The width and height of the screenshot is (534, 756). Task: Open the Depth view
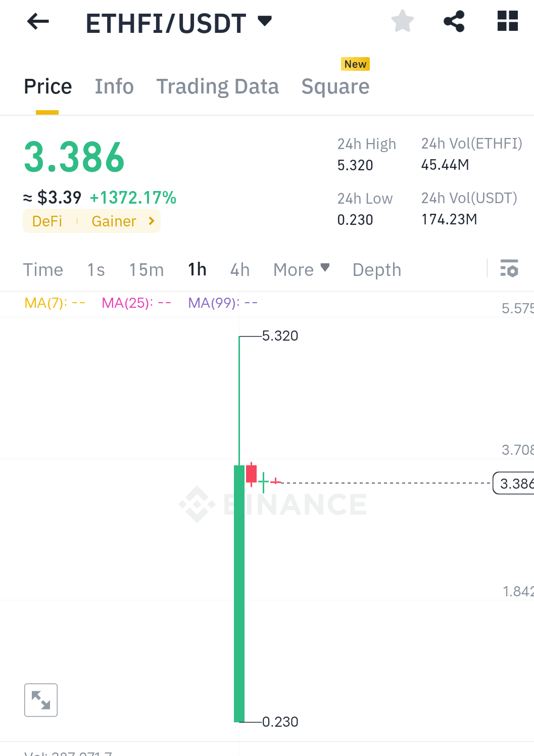tap(376, 269)
